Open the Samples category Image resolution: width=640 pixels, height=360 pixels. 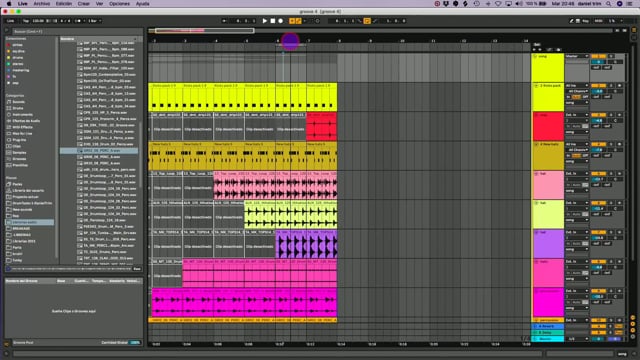(19, 153)
